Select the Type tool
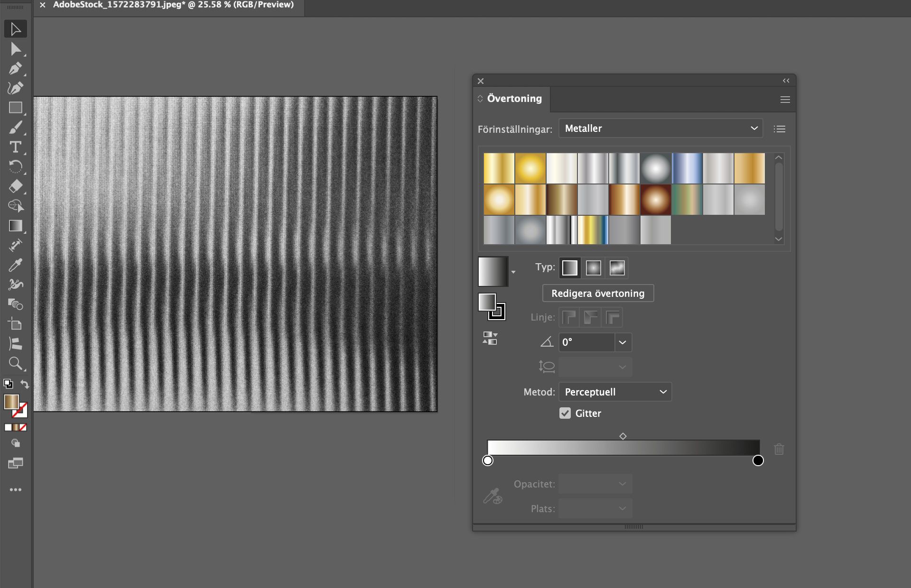911x588 pixels. click(16, 147)
